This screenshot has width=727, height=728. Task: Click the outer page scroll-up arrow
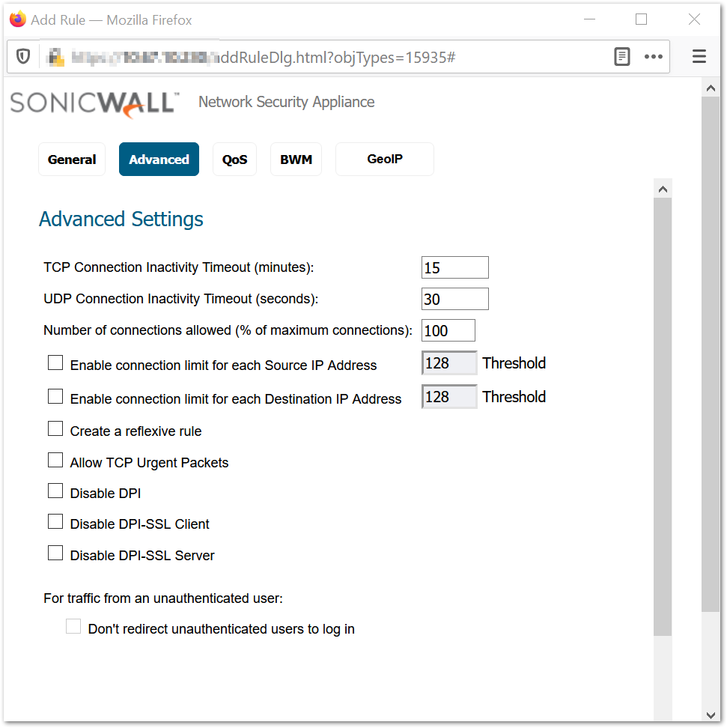point(711,88)
